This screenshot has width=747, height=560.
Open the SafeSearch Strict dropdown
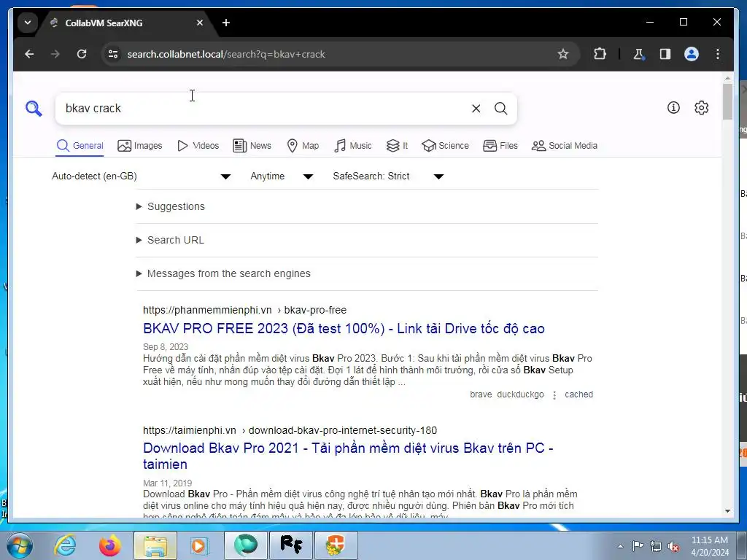click(x=388, y=176)
